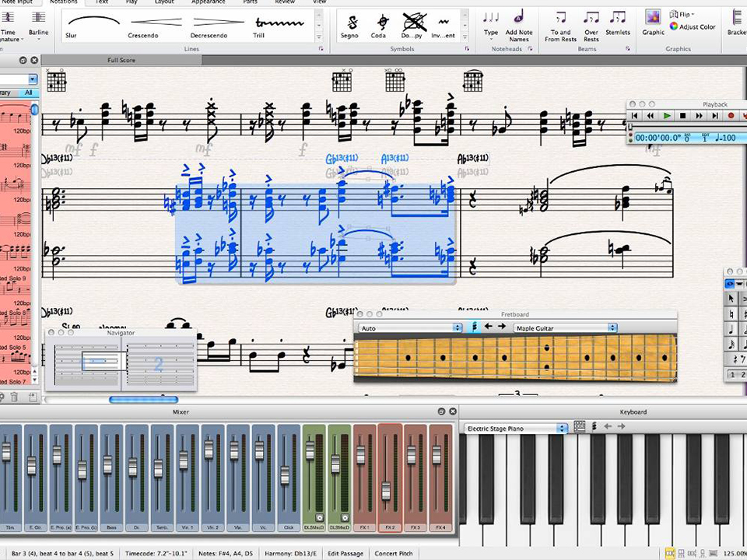The image size is (747, 560).
Task: Select natural accidental on the Keypad
Action: coord(731,314)
